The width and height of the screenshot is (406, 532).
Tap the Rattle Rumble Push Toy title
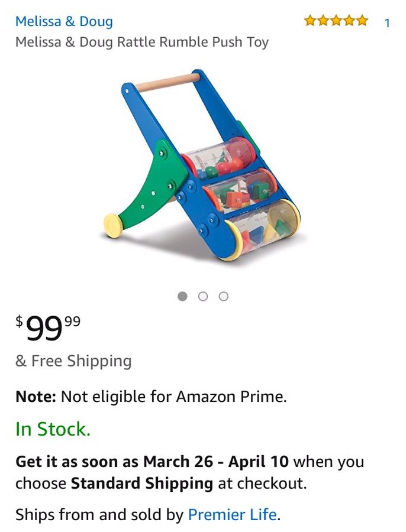click(142, 43)
